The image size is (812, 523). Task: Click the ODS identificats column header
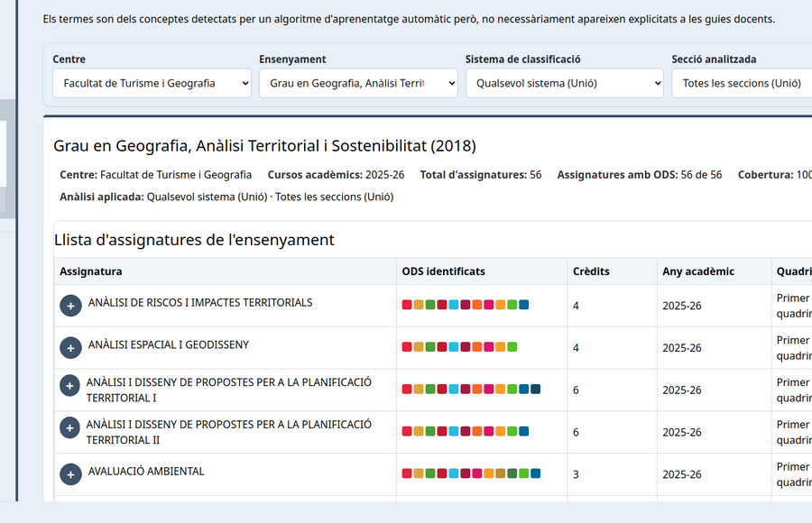(x=443, y=271)
